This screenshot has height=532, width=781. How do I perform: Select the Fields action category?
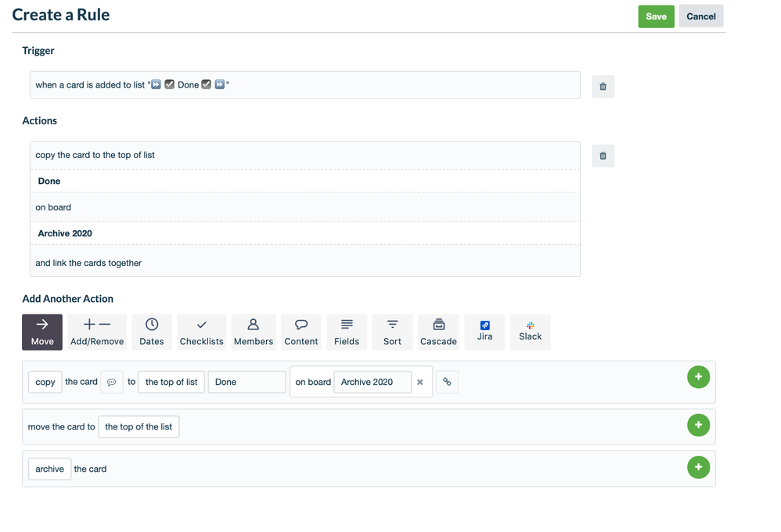(347, 331)
